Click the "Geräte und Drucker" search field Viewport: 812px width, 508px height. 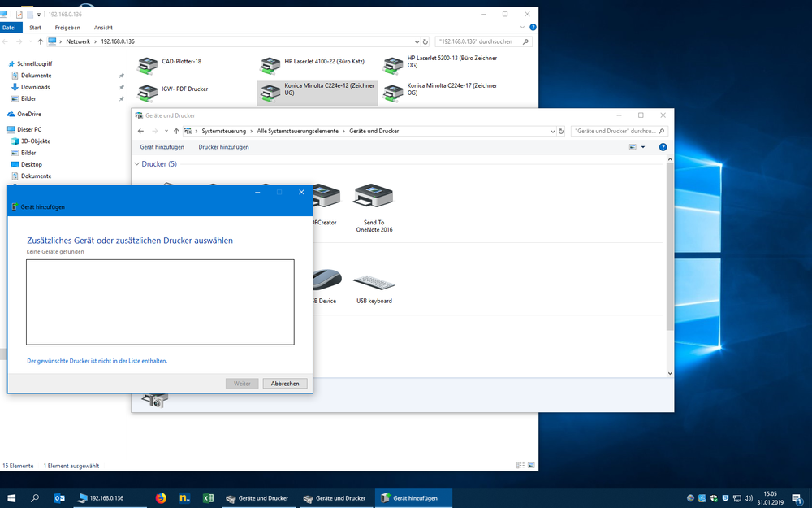[x=614, y=131]
